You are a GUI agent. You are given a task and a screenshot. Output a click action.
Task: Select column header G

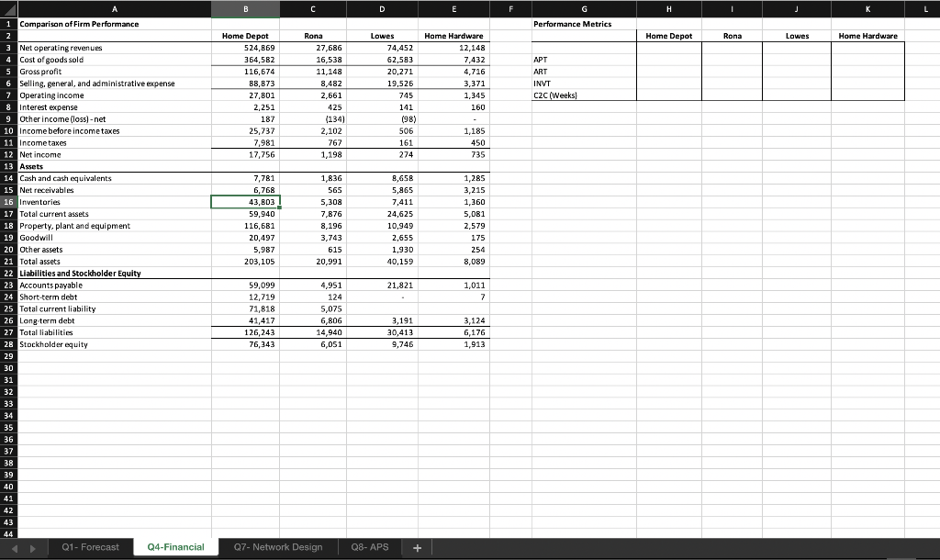[x=582, y=8]
